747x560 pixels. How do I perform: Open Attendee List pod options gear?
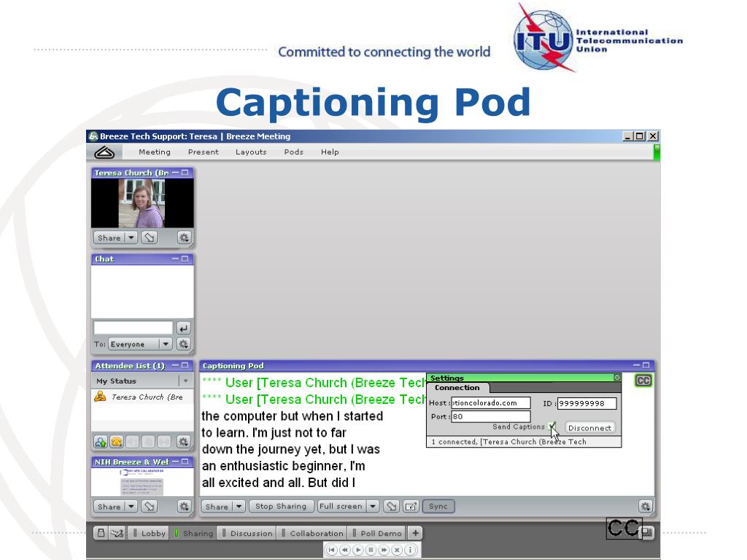click(183, 442)
